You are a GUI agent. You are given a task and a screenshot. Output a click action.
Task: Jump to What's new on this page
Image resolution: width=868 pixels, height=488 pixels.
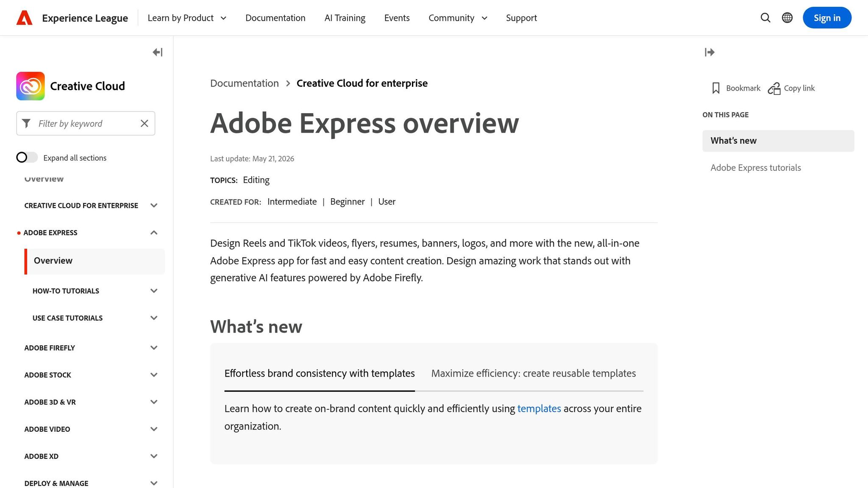[x=778, y=141]
